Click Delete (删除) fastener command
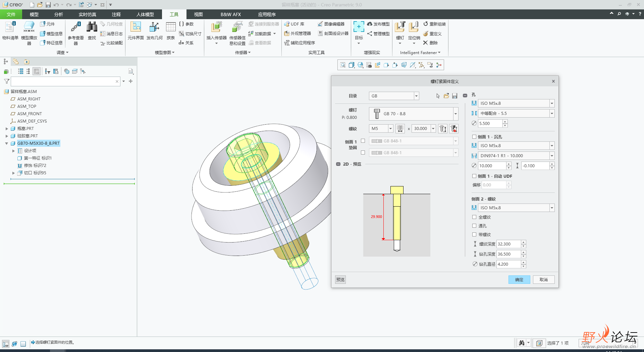This screenshot has height=352, width=644. (x=430, y=43)
